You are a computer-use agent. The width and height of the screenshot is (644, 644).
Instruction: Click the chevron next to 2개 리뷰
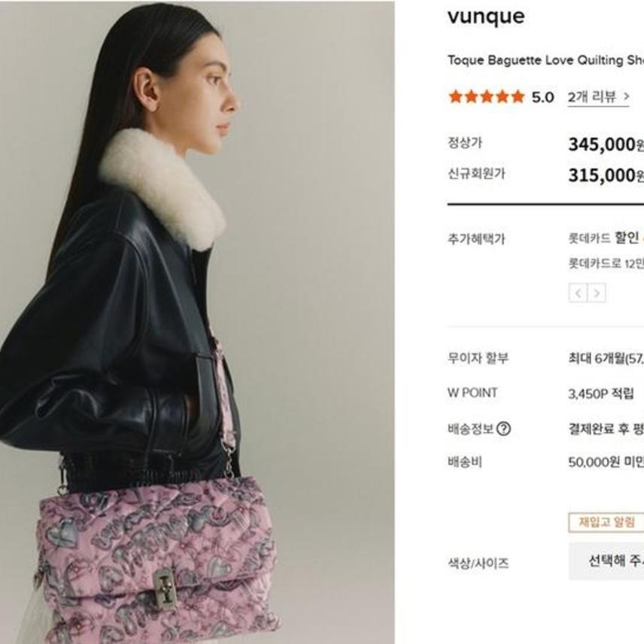point(626,96)
